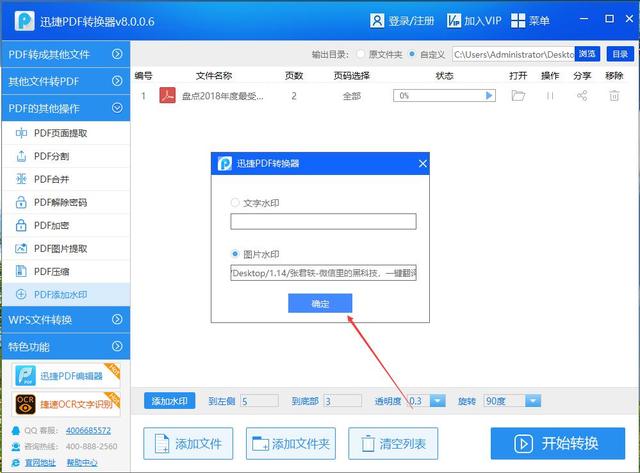This screenshot has width=640, height=473.
Task: Select PDF解除密码 in sidebar
Action: (x=66, y=202)
